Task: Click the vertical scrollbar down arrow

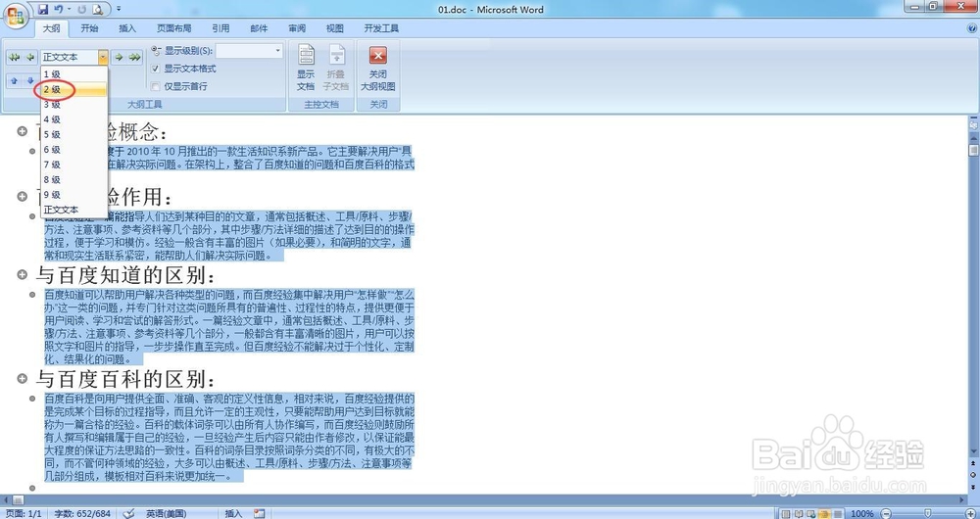Action: point(973,451)
